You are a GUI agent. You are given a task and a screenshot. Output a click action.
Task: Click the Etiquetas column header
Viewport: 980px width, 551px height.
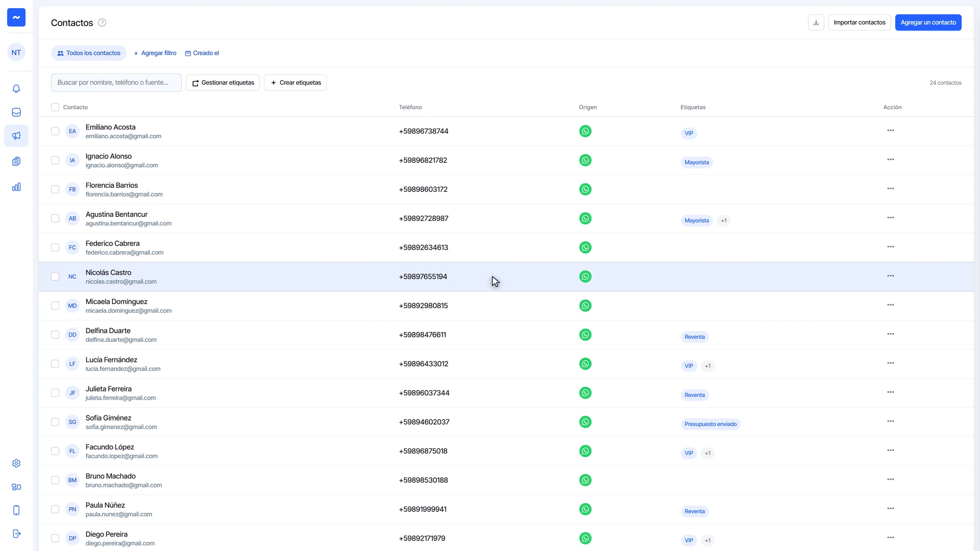[x=693, y=107]
